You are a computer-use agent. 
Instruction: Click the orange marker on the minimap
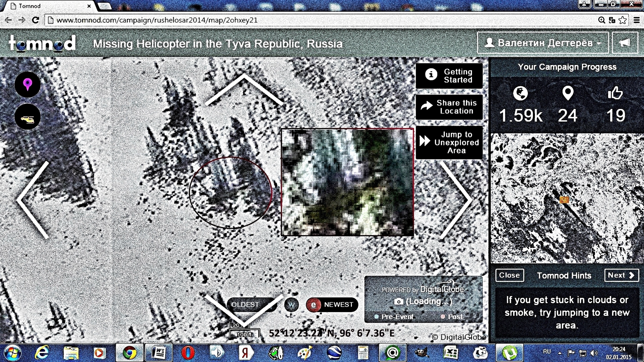coord(564,200)
